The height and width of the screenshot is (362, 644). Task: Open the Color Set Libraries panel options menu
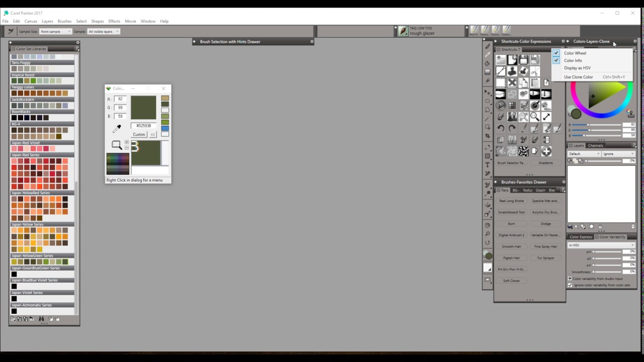(77, 49)
